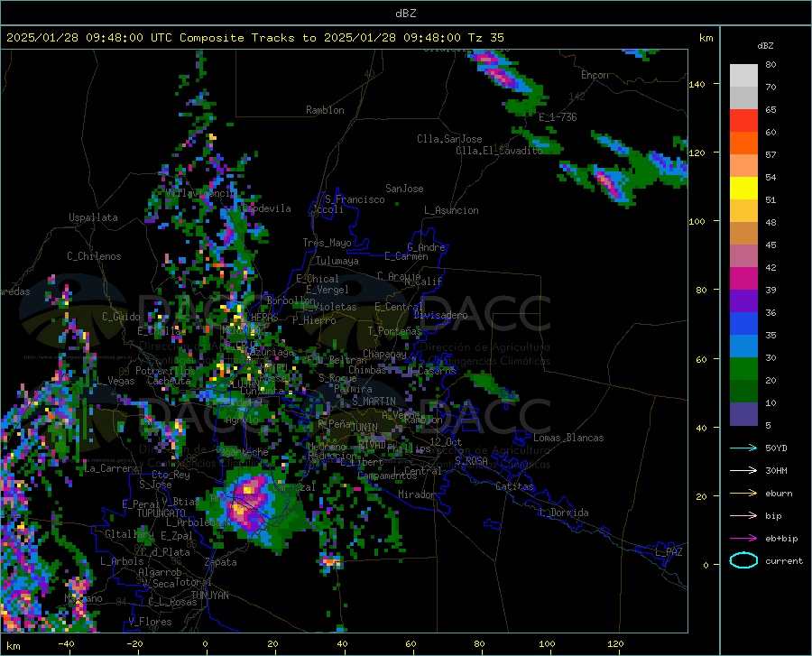Select the red swatch in dBZ scale
812x656 pixels.
[743, 121]
